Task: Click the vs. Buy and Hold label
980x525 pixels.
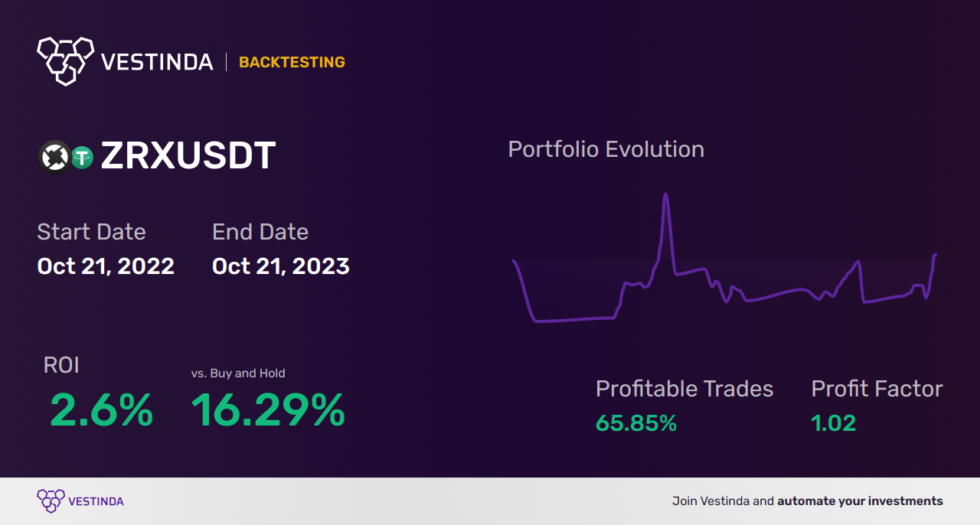Action: pyautogui.click(x=238, y=373)
